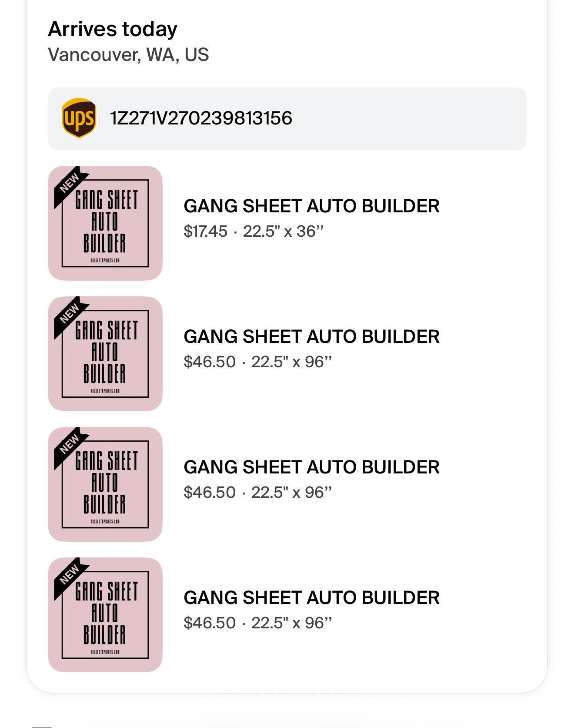Screen dimensions: 568x728
Task: Select the last item's $46.50 price line
Action: [257, 623]
